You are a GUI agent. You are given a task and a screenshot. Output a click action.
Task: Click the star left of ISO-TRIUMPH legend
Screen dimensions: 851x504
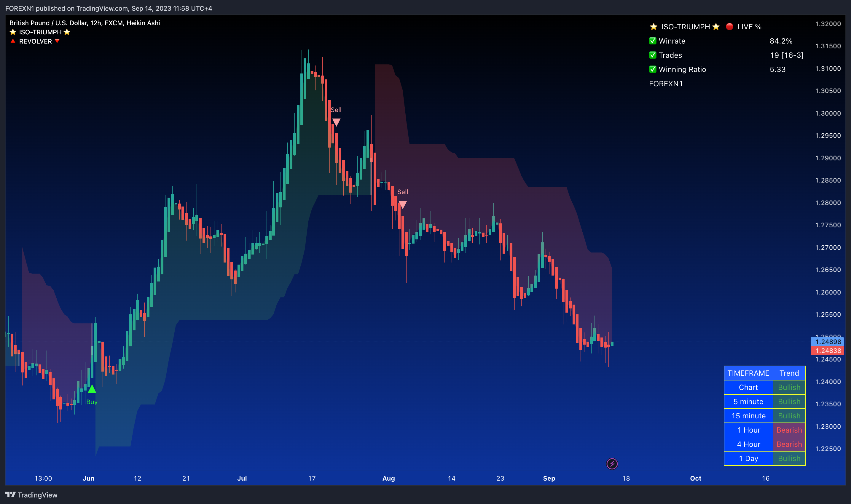[x=13, y=32]
